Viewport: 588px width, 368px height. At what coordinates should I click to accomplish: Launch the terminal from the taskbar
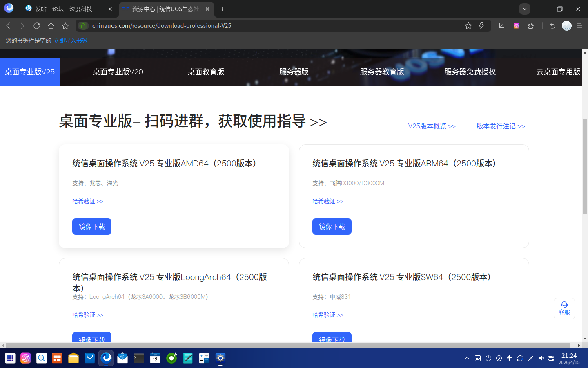pos(139,359)
